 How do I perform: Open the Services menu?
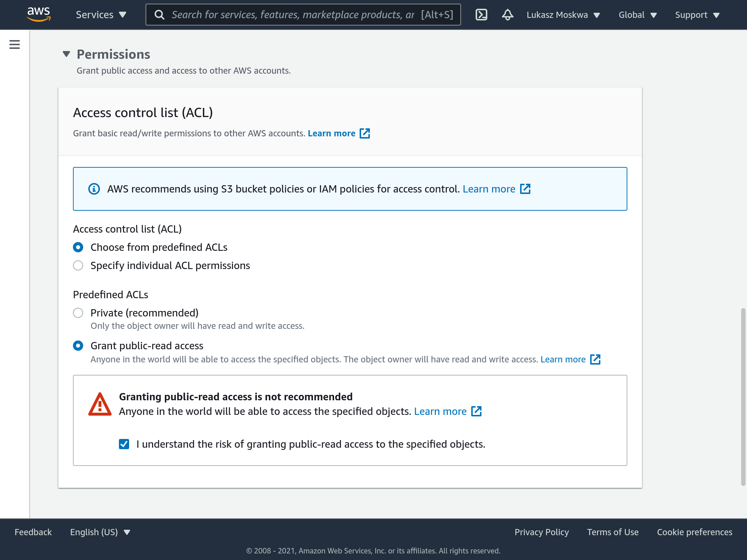pyautogui.click(x=101, y=15)
